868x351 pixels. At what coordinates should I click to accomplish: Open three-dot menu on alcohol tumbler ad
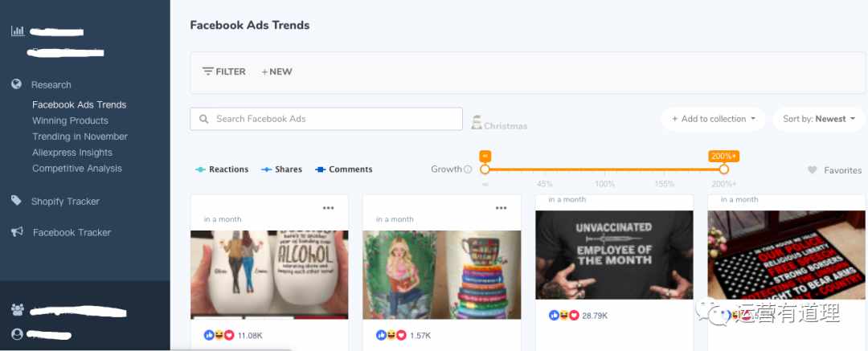tap(328, 208)
